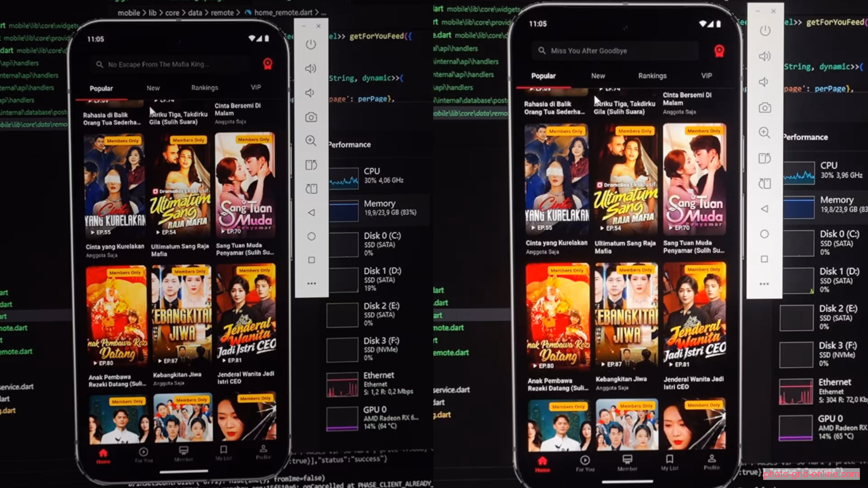The height and width of the screenshot is (488, 868).
Task: Click the 'mobile' folder breadcrumb in the editor
Action: (129, 13)
